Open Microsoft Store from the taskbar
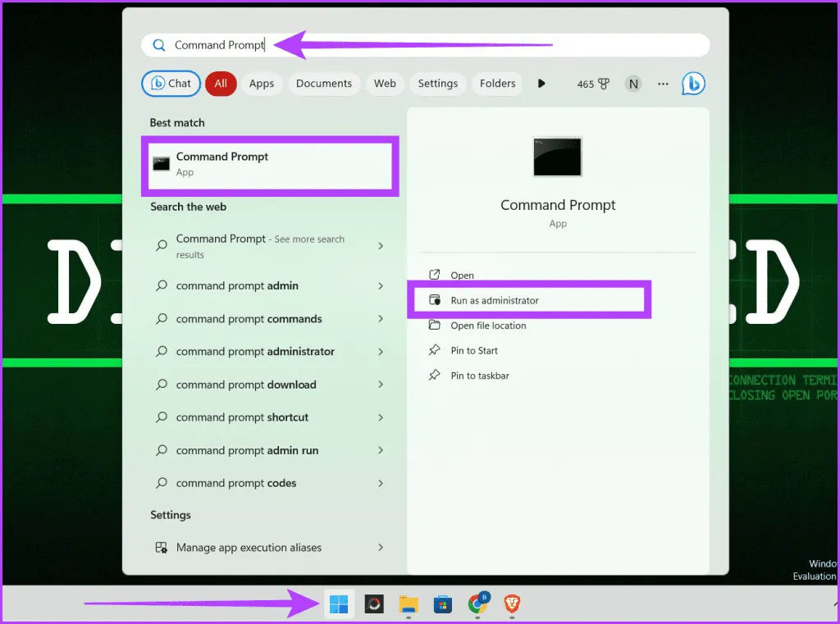 pos(443,605)
